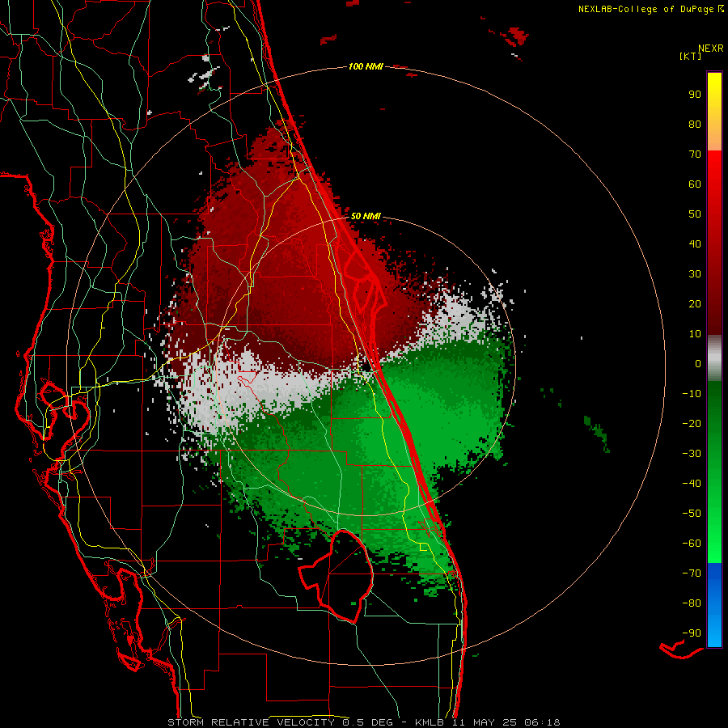Click the blue segment of the color bar
This screenshot has height=728, width=728.
(714, 605)
